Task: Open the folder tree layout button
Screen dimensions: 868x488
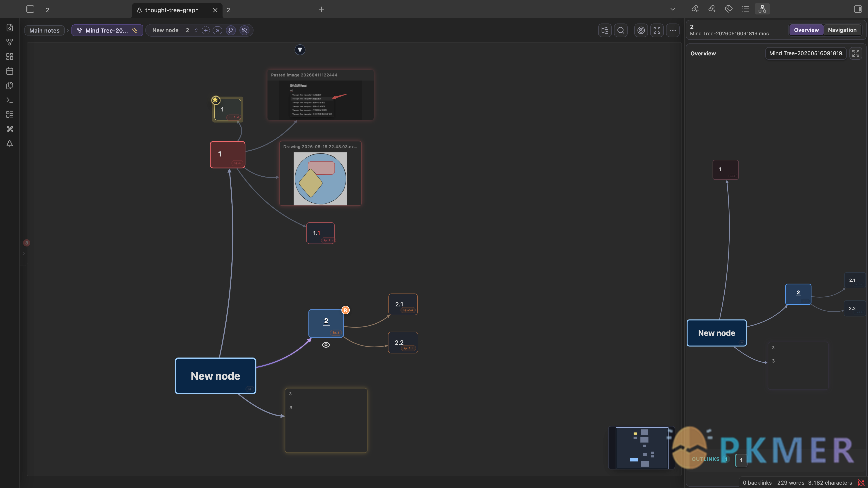Action: 605,30
